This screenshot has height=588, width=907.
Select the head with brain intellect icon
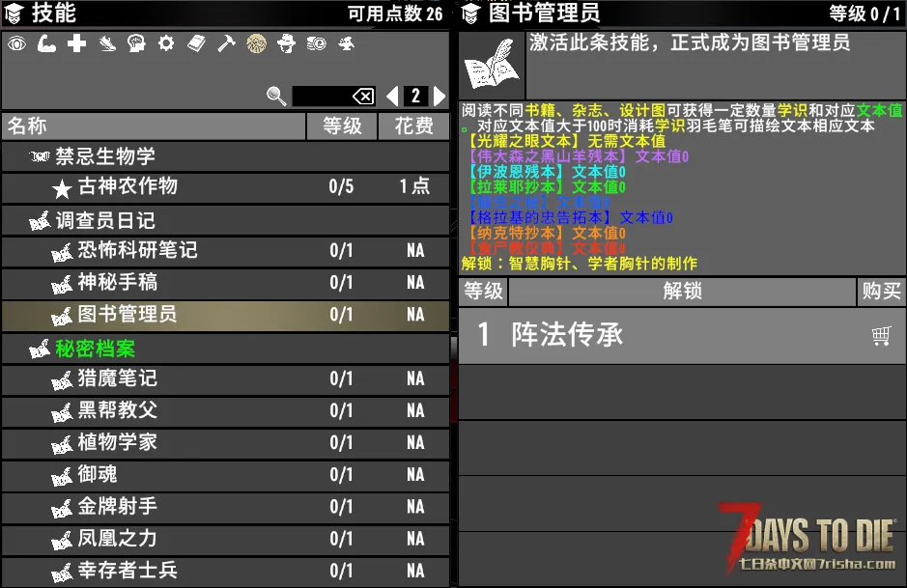[136, 43]
